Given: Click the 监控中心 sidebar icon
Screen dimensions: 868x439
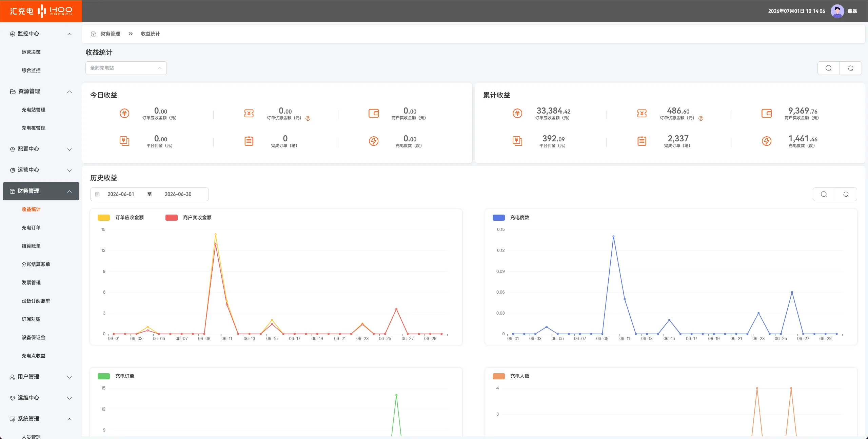Looking at the screenshot, I should point(13,34).
